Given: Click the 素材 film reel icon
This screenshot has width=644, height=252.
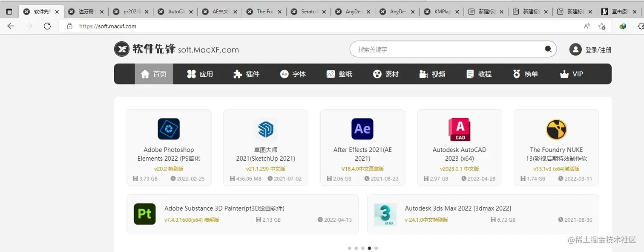Looking at the screenshot, I should [377, 74].
